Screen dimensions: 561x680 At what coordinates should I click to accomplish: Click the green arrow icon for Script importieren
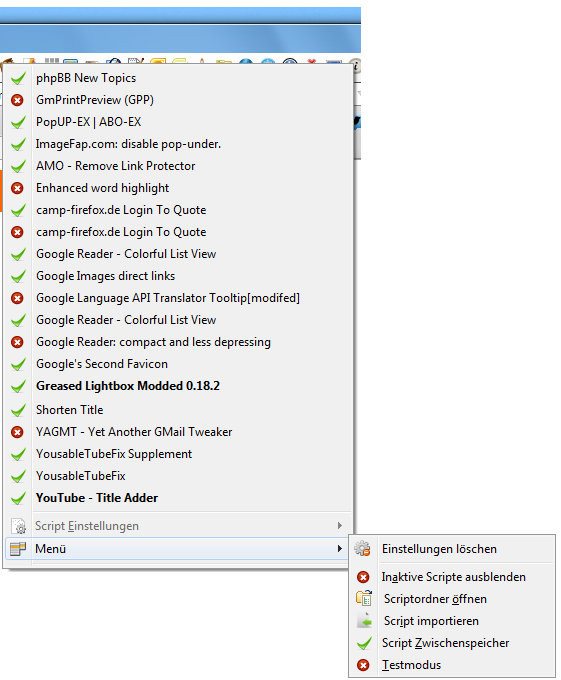[x=364, y=621]
